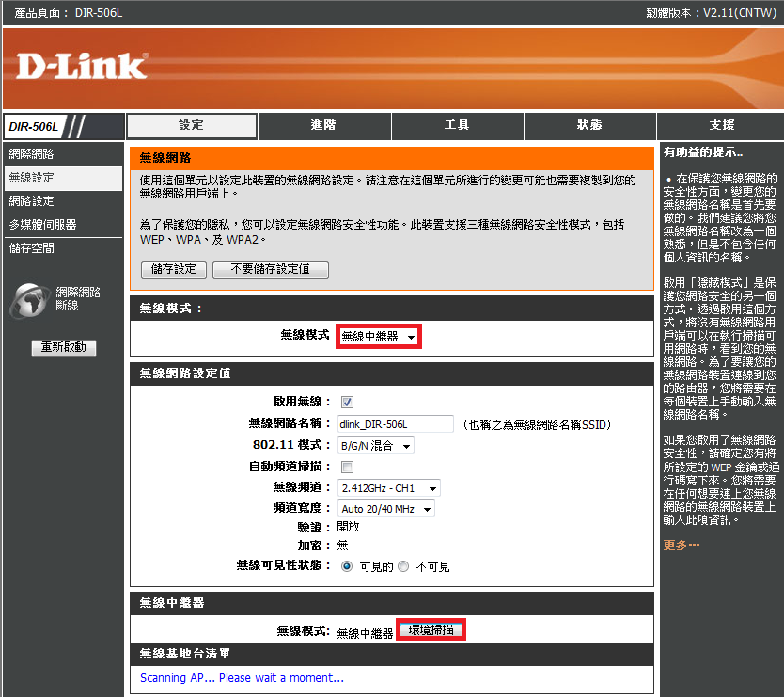The image size is (784, 697).
Task: Click the 不要儲存設定值 button
Action: tap(271, 270)
